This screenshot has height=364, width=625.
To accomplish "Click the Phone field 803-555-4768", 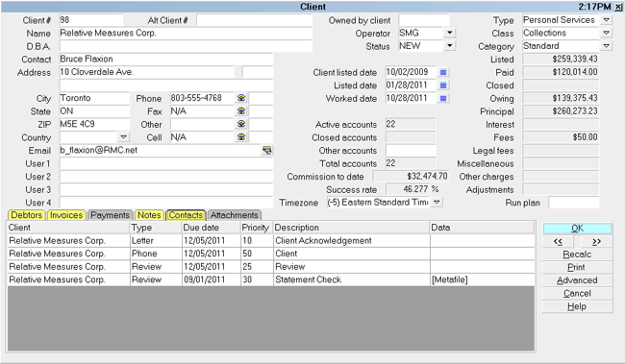I will [x=202, y=98].
